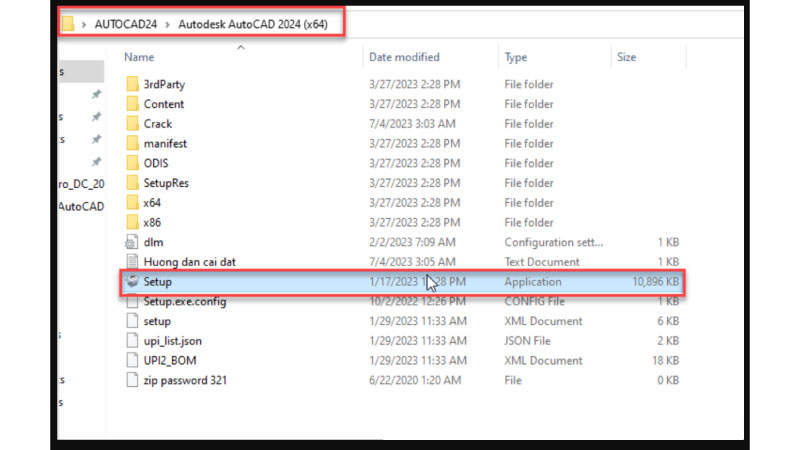Select the manifest folder icon
This screenshot has width=800, height=450.
tap(132, 143)
